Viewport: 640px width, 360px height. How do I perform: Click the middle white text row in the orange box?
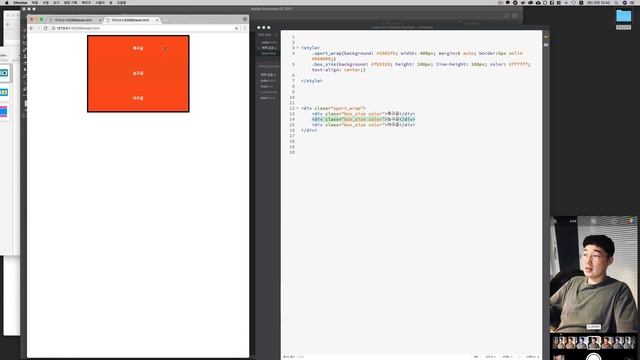click(x=138, y=73)
